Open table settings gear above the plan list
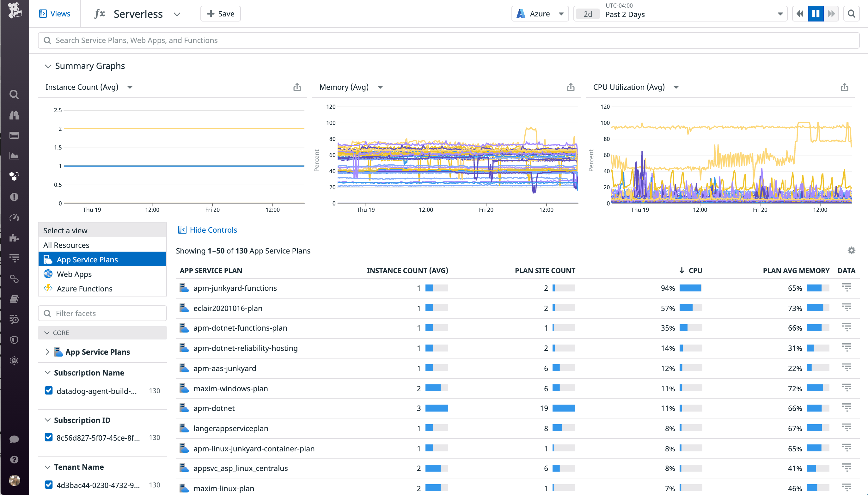The height and width of the screenshot is (495, 868). [851, 250]
